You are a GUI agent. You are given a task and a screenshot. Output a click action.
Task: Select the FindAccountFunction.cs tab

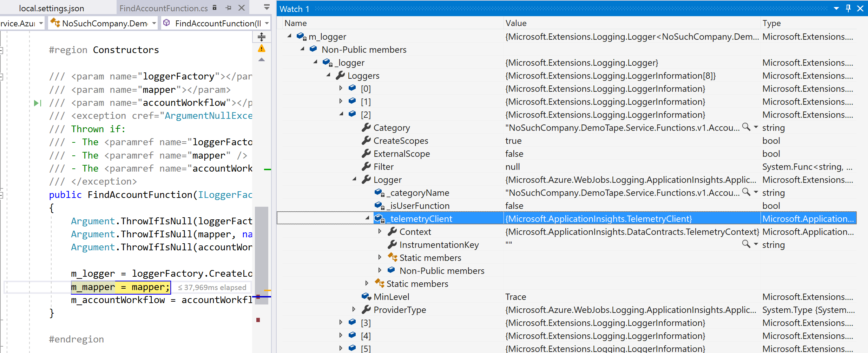164,8
